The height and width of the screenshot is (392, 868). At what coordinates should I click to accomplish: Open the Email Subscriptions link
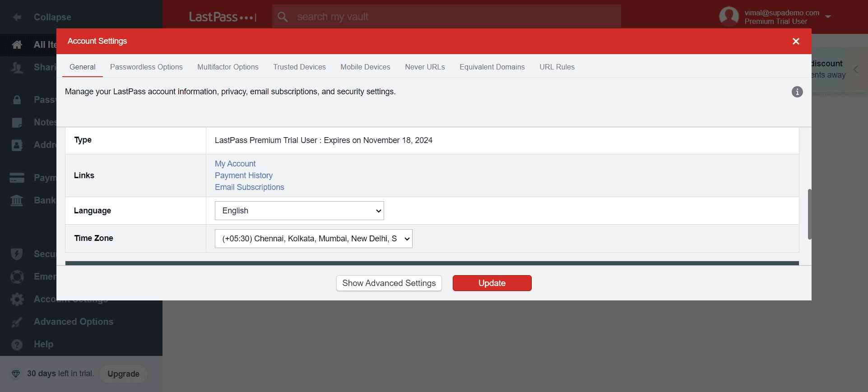250,187
